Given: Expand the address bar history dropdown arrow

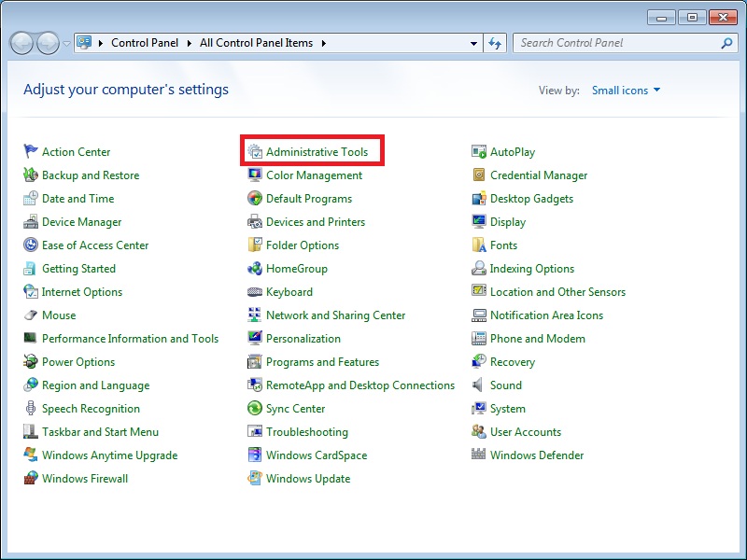Looking at the screenshot, I should pos(473,43).
